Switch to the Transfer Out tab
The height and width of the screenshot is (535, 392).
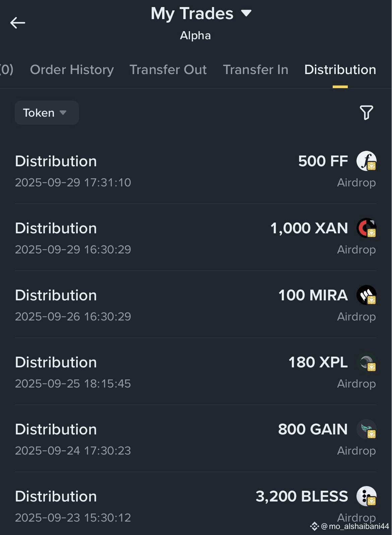(x=168, y=70)
